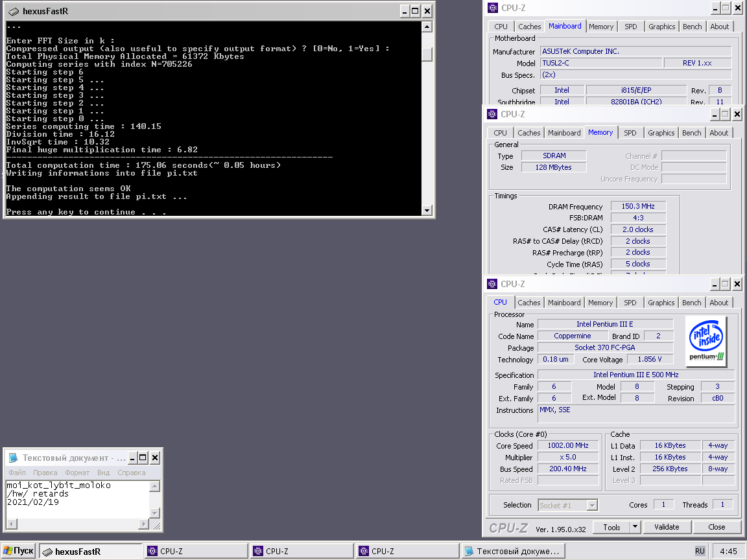Click the Notepad vertical scroll down arrow
This screenshot has width=747, height=560.
pos(154,513)
